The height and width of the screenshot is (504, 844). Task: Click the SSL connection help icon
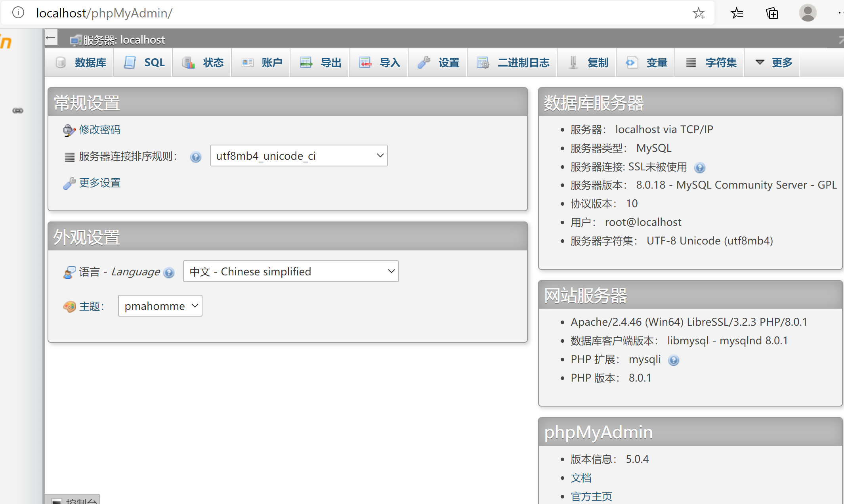700,168
